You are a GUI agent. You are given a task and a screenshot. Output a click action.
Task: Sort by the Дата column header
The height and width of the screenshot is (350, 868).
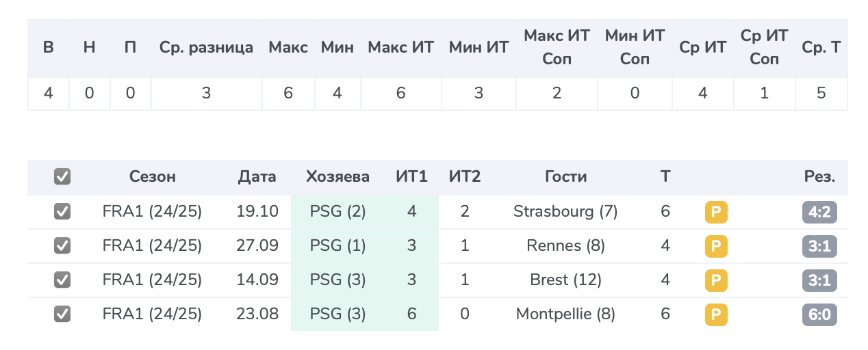[x=257, y=177]
